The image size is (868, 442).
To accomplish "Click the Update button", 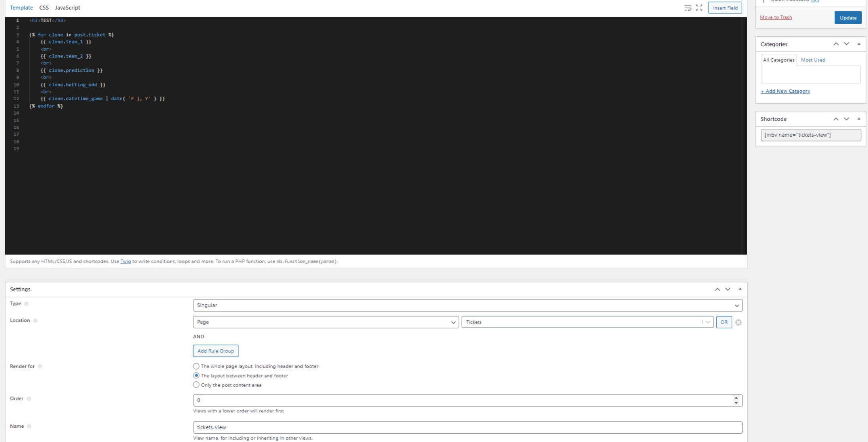I will [848, 18].
